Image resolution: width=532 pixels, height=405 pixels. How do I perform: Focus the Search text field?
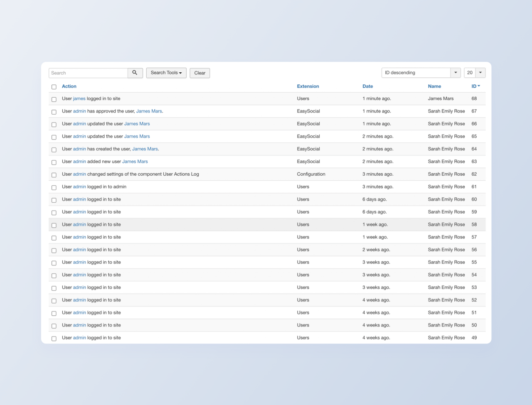point(88,73)
